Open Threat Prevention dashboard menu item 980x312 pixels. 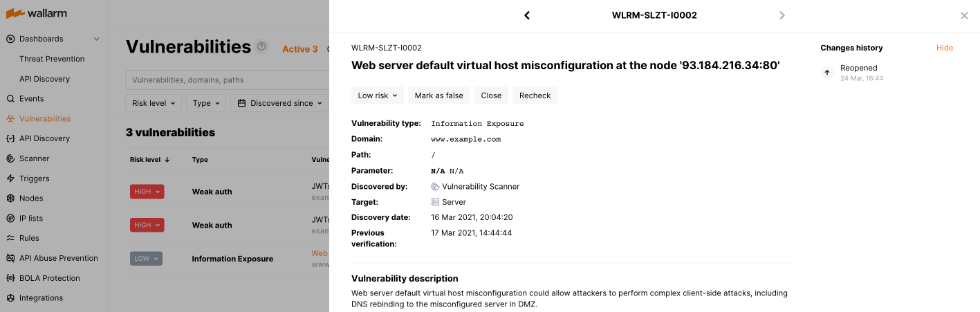point(52,59)
